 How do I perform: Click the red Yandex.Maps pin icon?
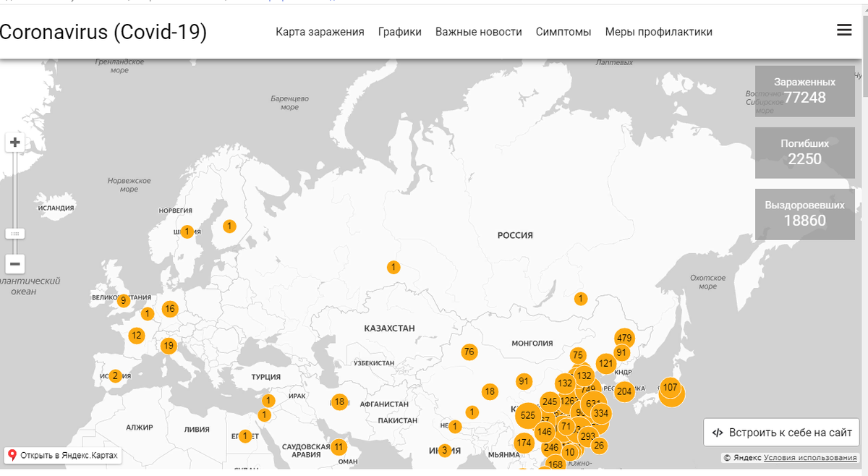tap(12, 455)
